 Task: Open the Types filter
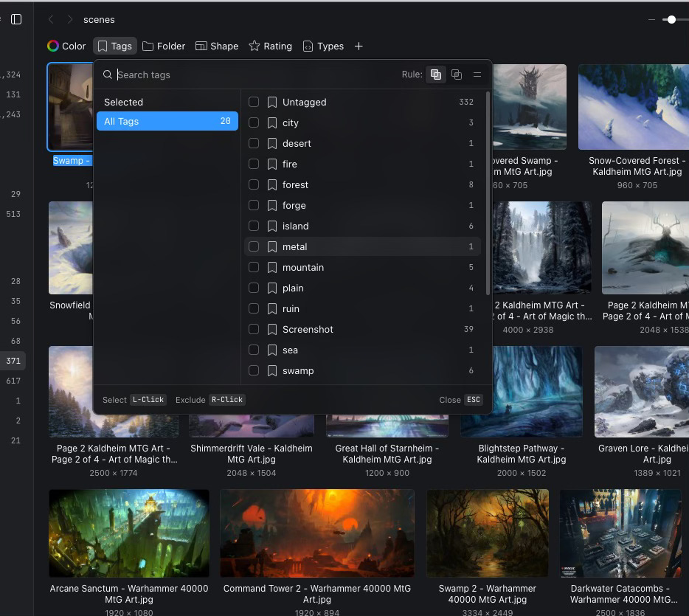323,46
